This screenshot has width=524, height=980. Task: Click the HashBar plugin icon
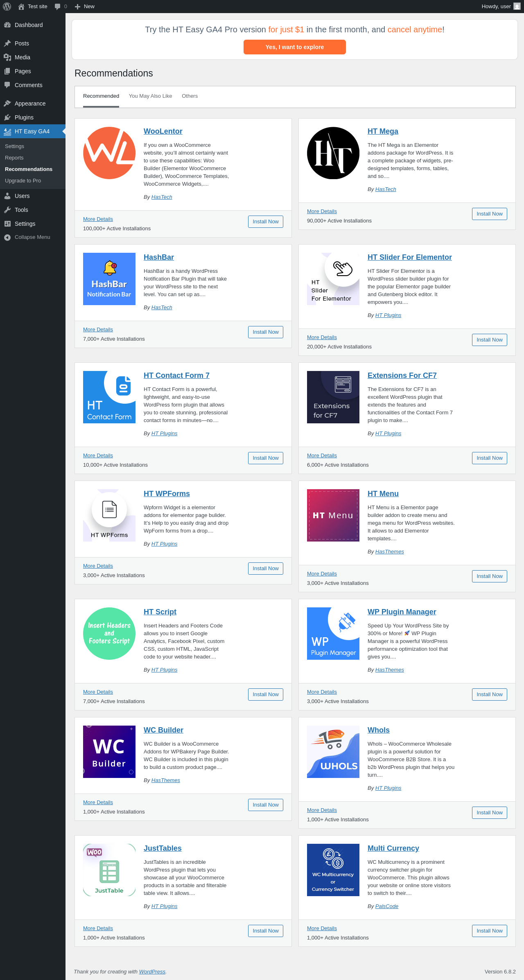click(109, 279)
